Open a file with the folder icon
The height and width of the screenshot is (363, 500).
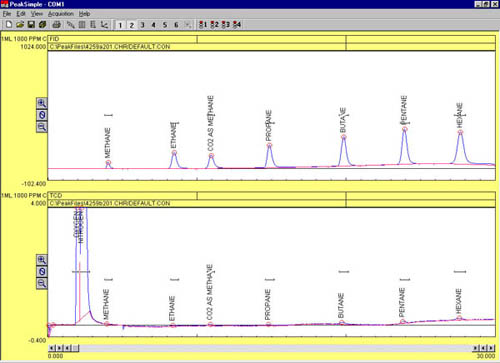[20, 25]
